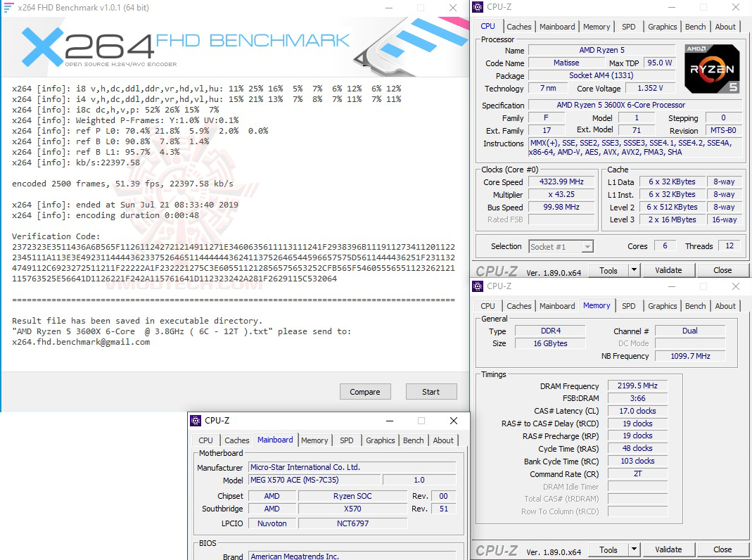The height and width of the screenshot is (560, 752).
Task: Open Bench tab in Memory CPU-Z window
Action: (695, 306)
